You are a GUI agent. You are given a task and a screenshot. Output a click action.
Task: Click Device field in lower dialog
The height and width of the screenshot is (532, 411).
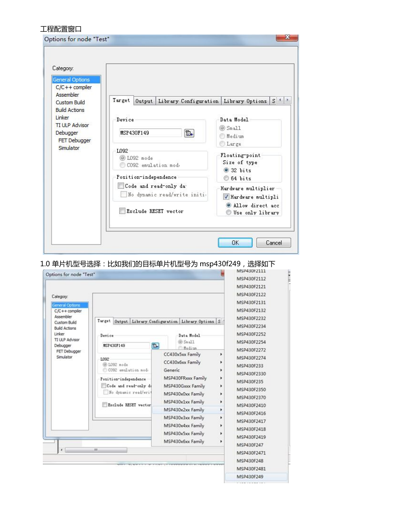coord(126,345)
